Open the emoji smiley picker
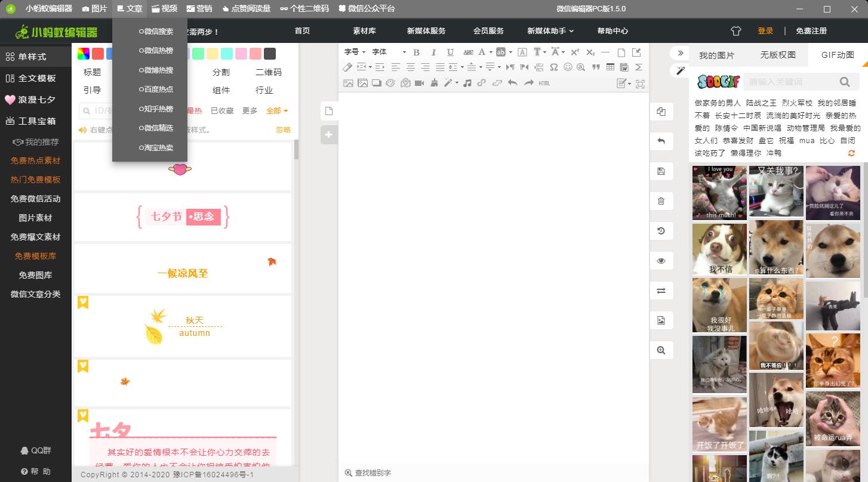The height and width of the screenshot is (482, 868). pos(568,67)
